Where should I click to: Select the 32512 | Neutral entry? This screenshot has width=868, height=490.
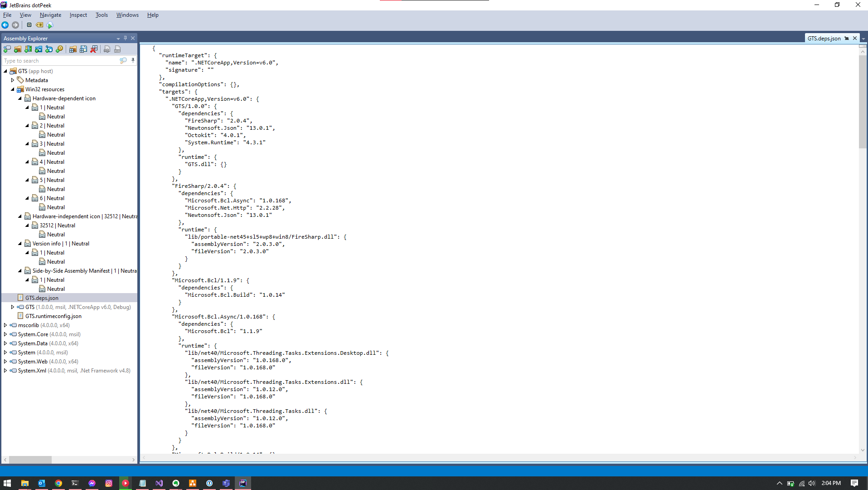(58, 225)
